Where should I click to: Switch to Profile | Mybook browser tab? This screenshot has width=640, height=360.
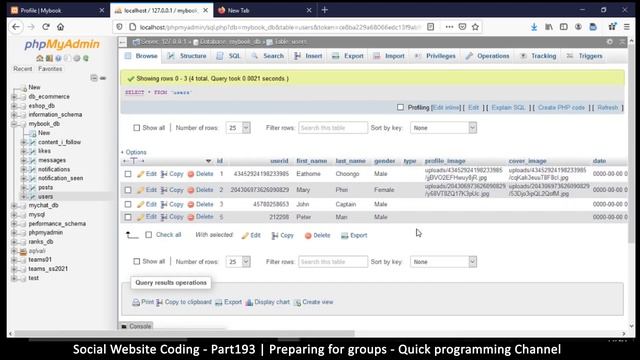click(57, 11)
